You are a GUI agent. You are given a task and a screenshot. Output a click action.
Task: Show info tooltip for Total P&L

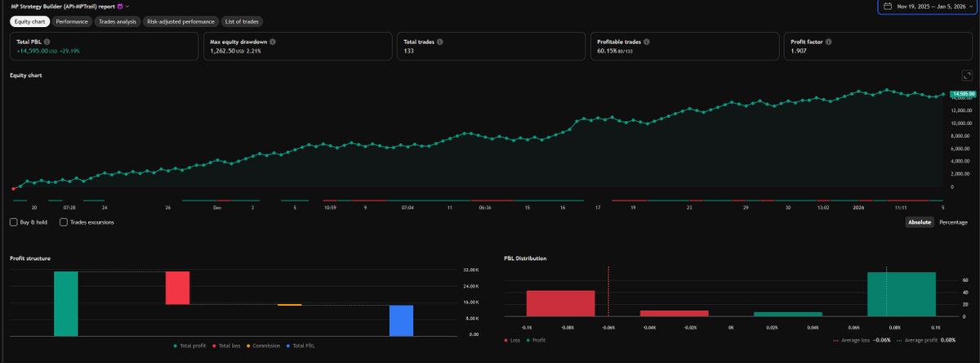coord(46,41)
